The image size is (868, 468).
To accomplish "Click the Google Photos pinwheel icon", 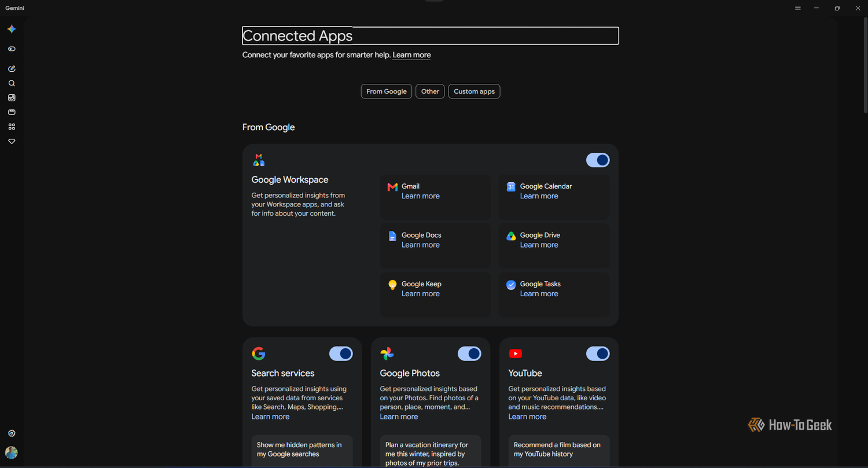I will pos(387,353).
